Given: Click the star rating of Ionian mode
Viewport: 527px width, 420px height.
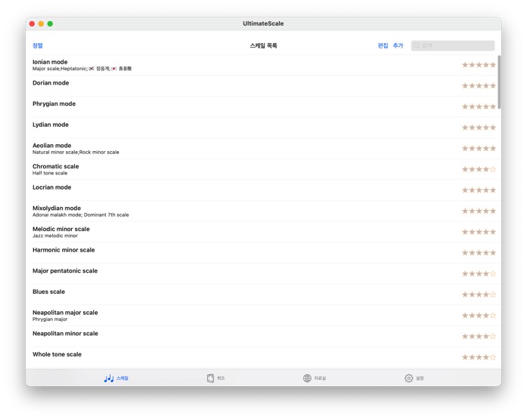Looking at the screenshot, I should 479,65.
